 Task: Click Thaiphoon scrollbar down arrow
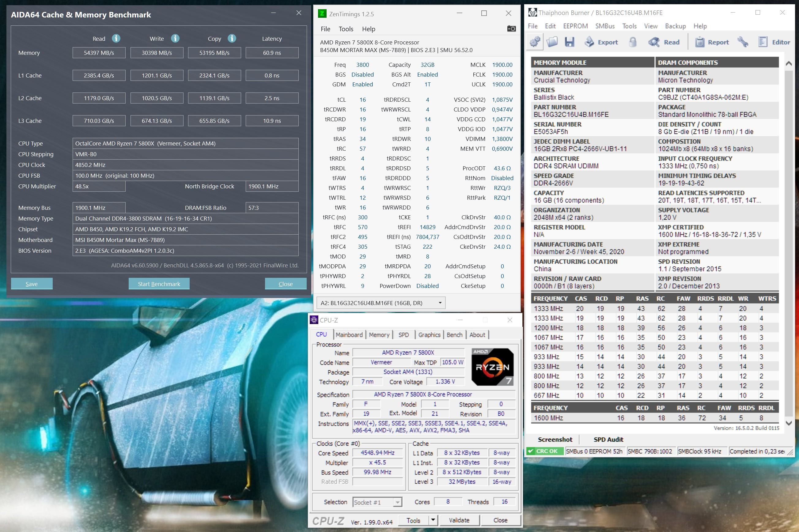click(789, 423)
